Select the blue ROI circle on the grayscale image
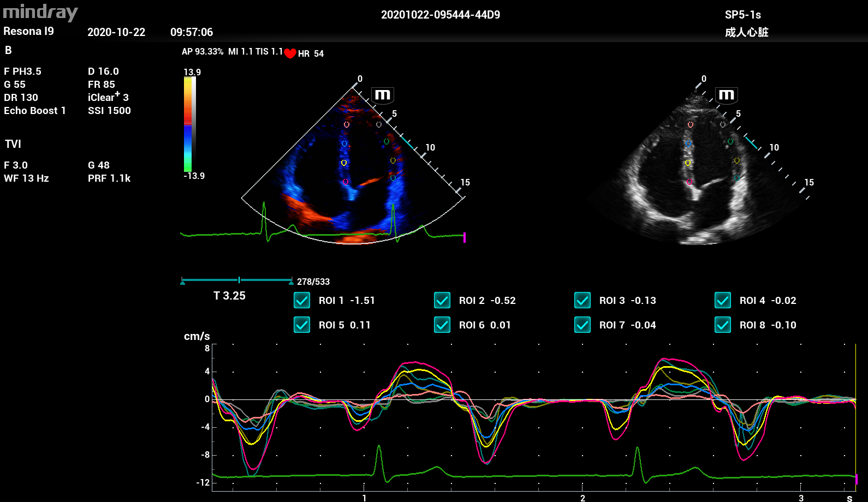The image size is (868, 502). (688, 144)
